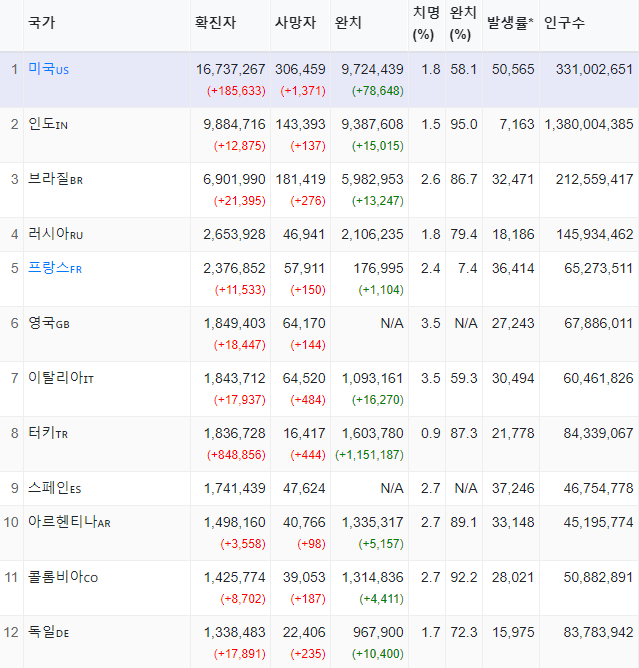Select the 러시아 RU country name
Image resolution: width=639 pixels, height=668 pixels.
(x=55, y=234)
